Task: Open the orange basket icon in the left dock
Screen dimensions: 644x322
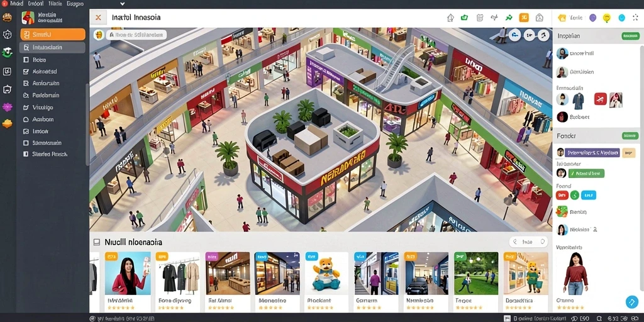Action: [7, 124]
